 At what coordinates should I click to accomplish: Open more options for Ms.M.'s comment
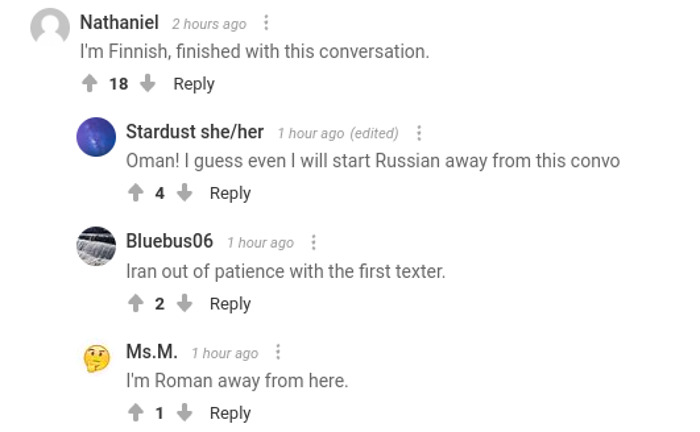pos(278,352)
